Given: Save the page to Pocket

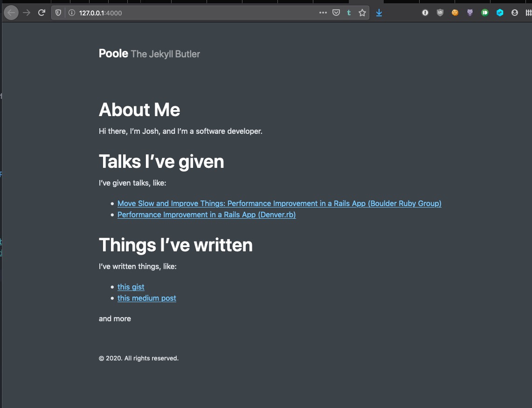Looking at the screenshot, I should 336,13.
